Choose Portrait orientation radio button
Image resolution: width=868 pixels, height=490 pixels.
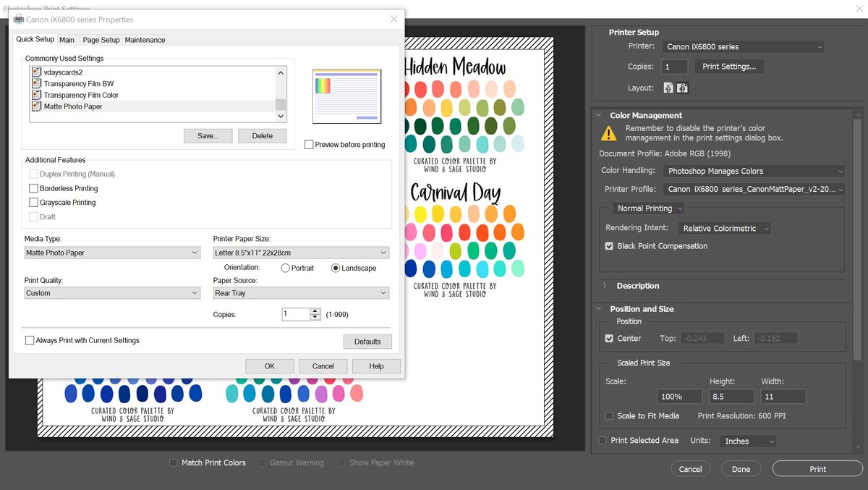coord(285,268)
